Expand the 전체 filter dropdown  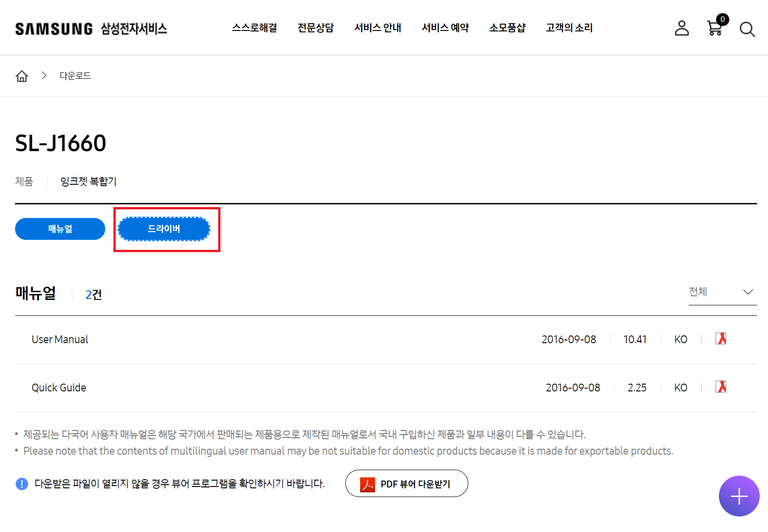722,292
